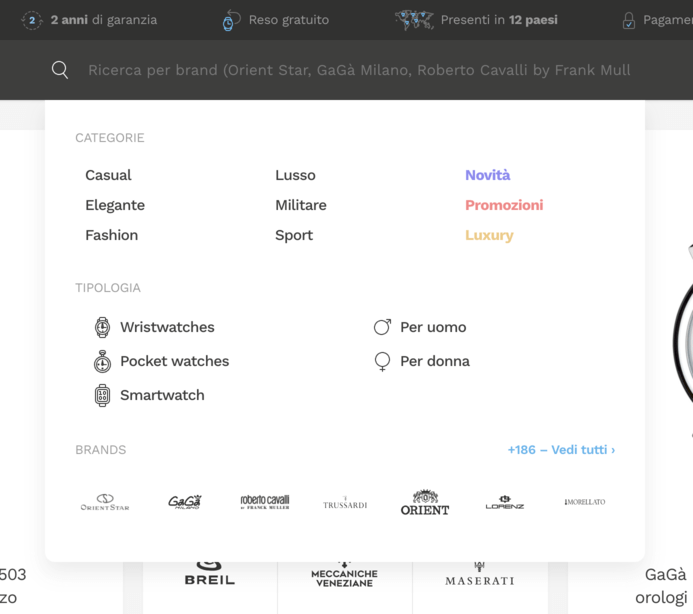Choose the Pocket watches icon
693x614 pixels.
[x=102, y=361]
